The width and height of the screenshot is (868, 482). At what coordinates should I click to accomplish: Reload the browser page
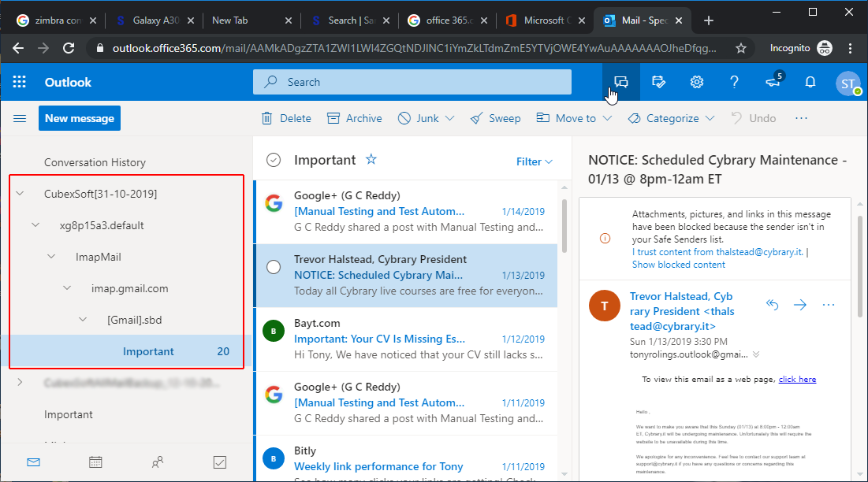[x=69, y=48]
